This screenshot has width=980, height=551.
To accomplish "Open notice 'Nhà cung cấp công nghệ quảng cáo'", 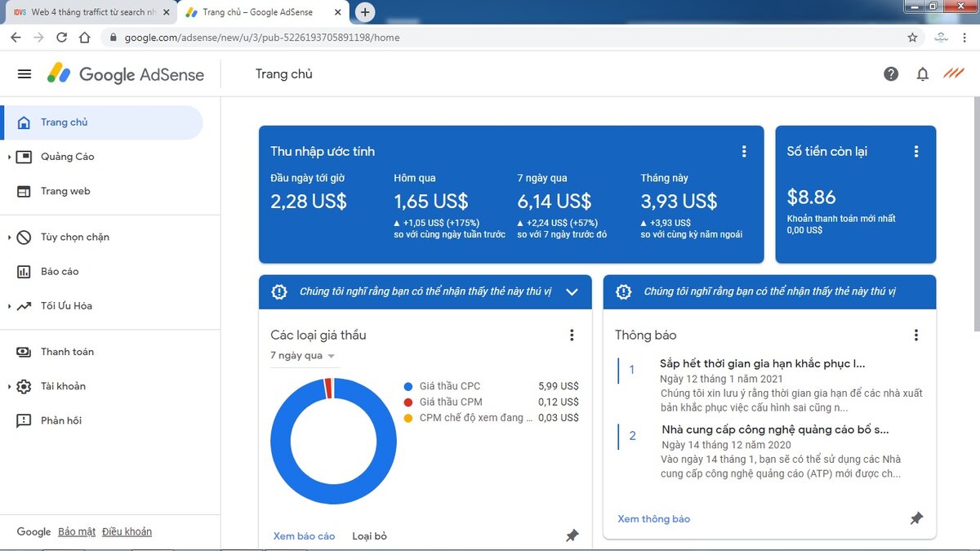I will (776, 429).
